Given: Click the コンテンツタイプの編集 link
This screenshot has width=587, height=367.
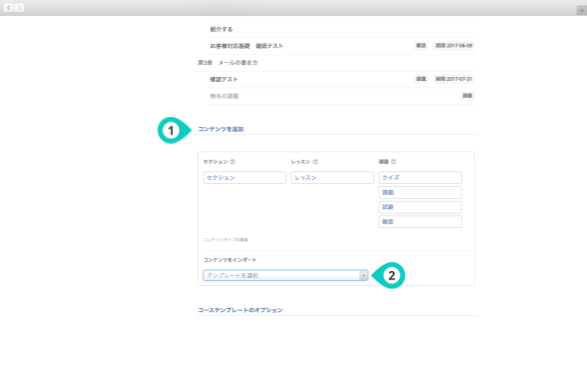Looking at the screenshot, I should click(225, 240).
